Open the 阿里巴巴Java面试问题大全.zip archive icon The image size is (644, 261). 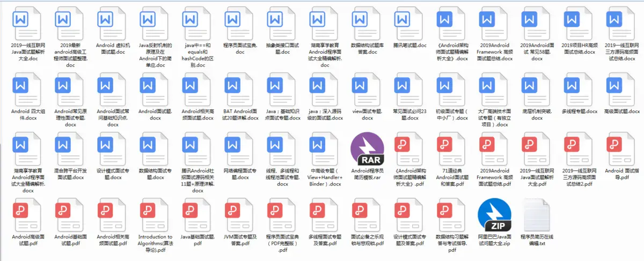pos(495,215)
